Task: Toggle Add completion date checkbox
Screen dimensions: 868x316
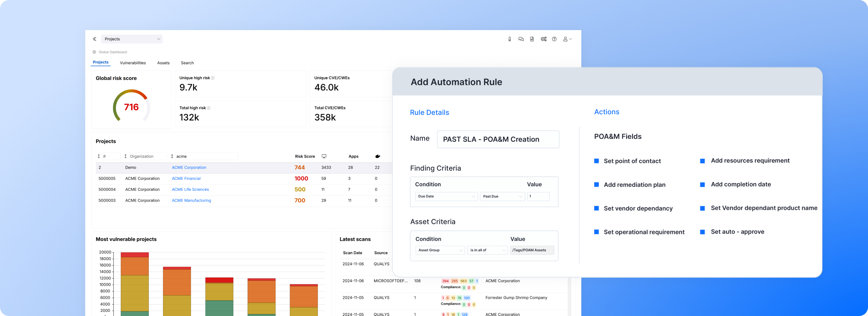Action: (702, 185)
